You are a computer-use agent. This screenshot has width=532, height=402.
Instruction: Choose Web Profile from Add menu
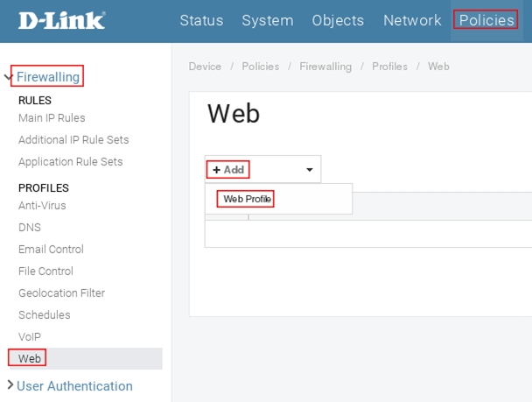coord(248,200)
